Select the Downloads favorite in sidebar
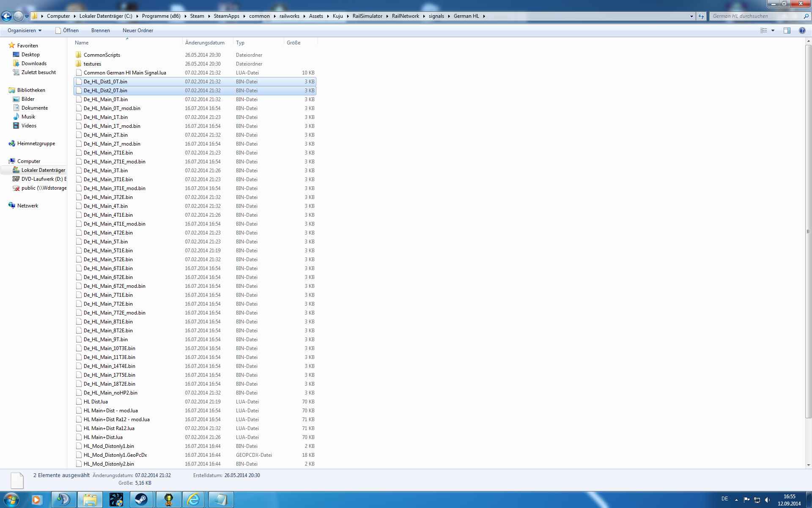The height and width of the screenshot is (508, 812). pos(34,63)
